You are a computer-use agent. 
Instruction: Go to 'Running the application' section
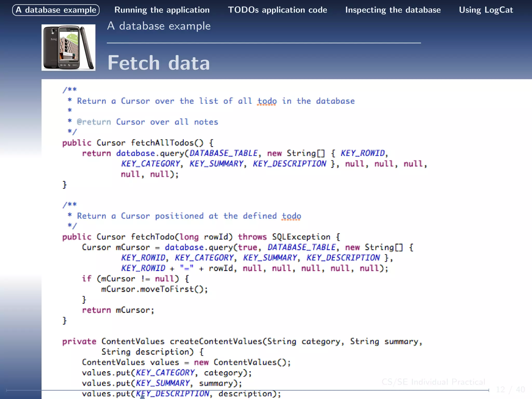point(162,10)
